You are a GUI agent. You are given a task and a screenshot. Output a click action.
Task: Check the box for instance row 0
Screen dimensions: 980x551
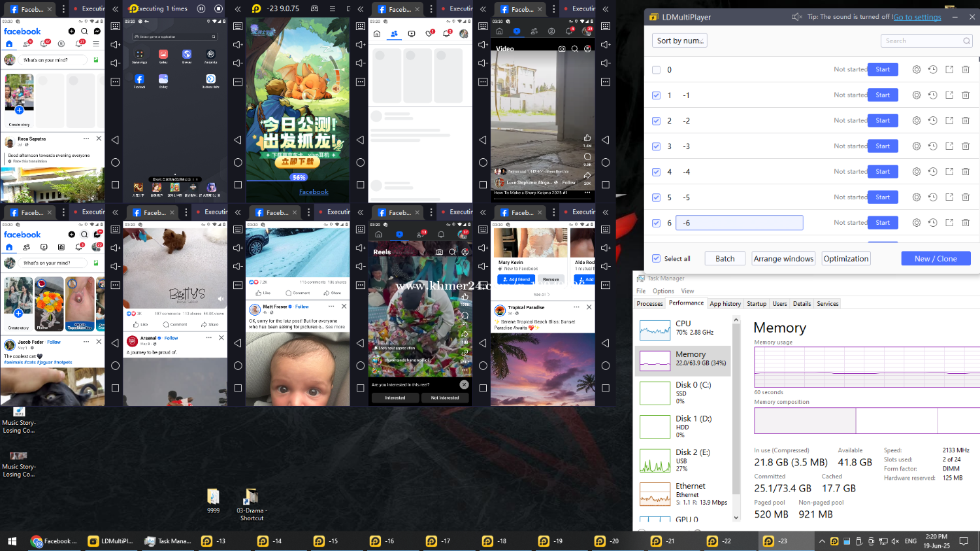[656, 70]
